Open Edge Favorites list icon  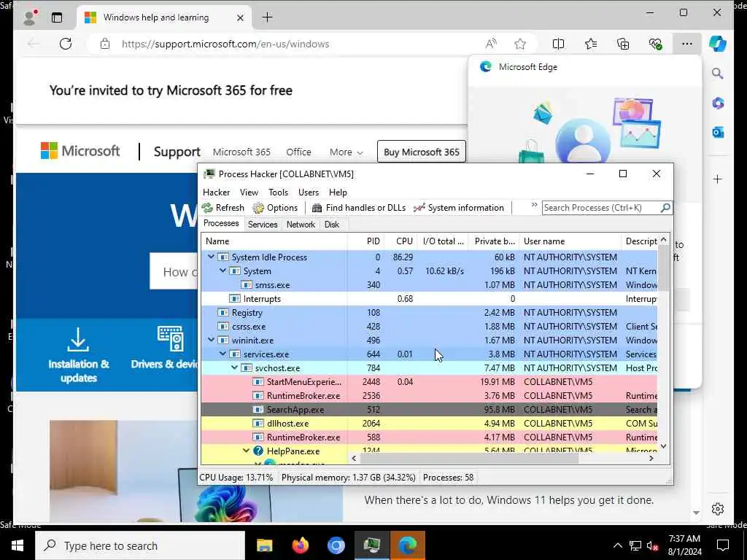(x=591, y=44)
